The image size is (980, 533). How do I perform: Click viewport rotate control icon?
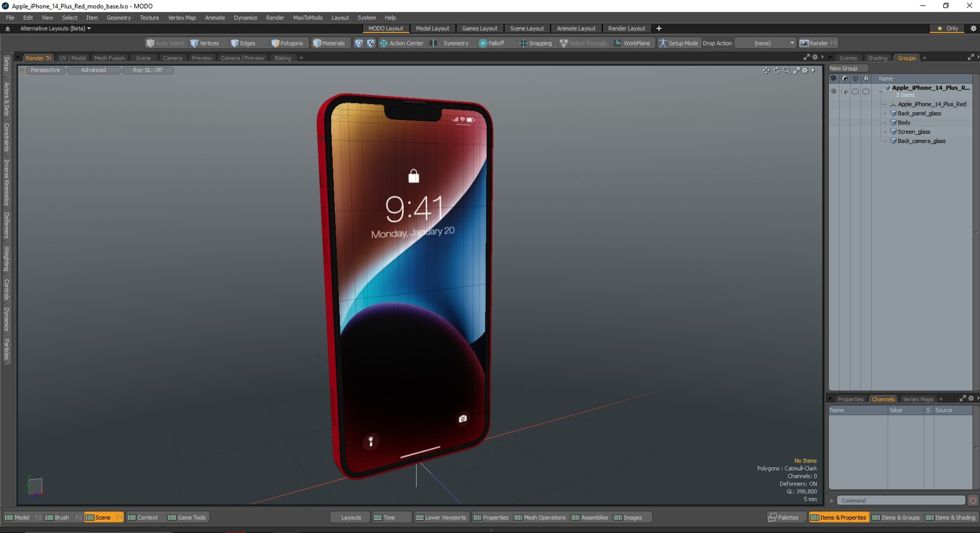click(x=776, y=70)
